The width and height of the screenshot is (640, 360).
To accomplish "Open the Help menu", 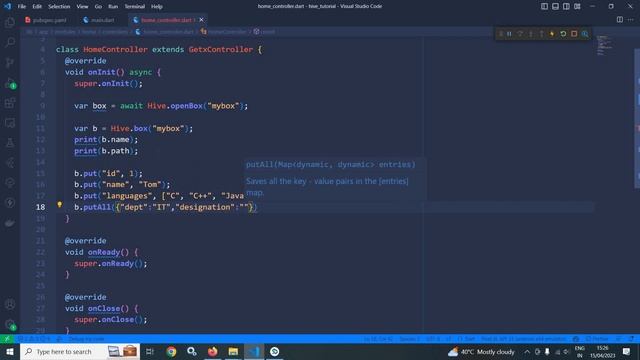I will point(157,7).
